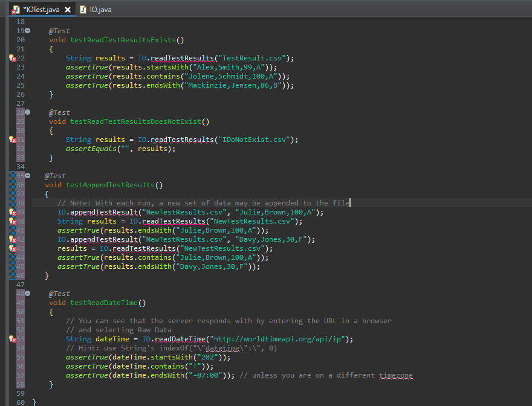This screenshot has height=406, width=532.
Task: Select the *IOTest.java editor tab
Action: click(x=40, y=10)
